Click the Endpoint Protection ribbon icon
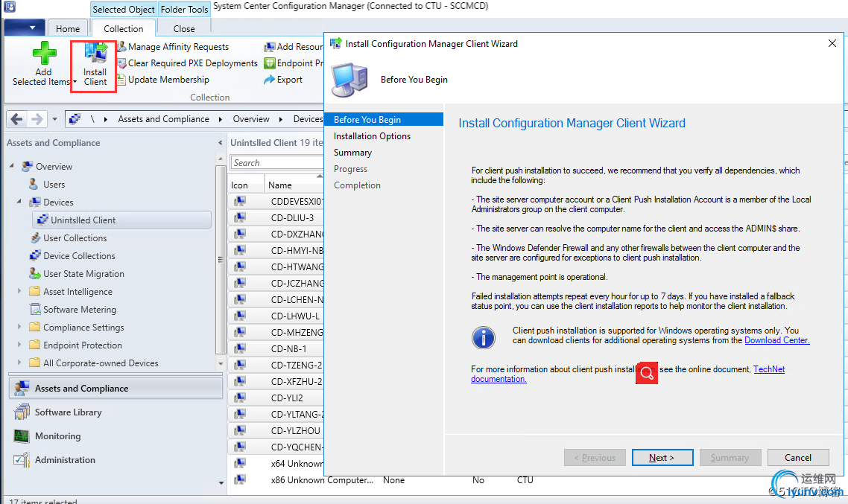Screen dimensions: 848x504 (269, 63)
